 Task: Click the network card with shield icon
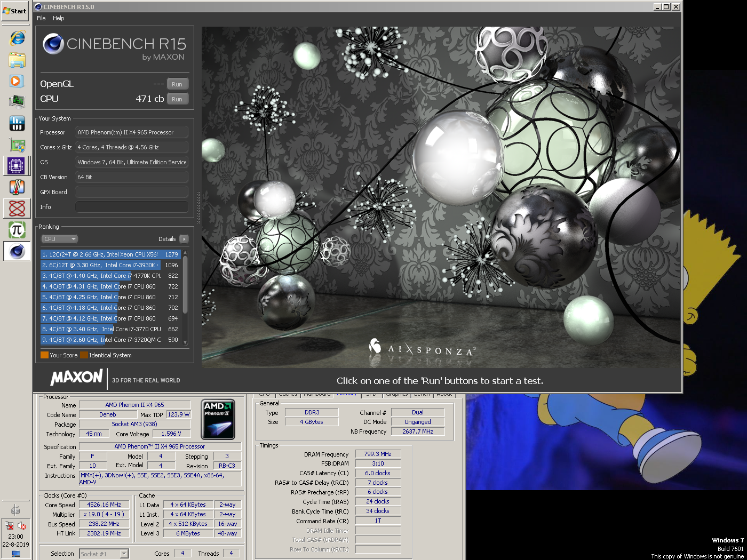17,145
